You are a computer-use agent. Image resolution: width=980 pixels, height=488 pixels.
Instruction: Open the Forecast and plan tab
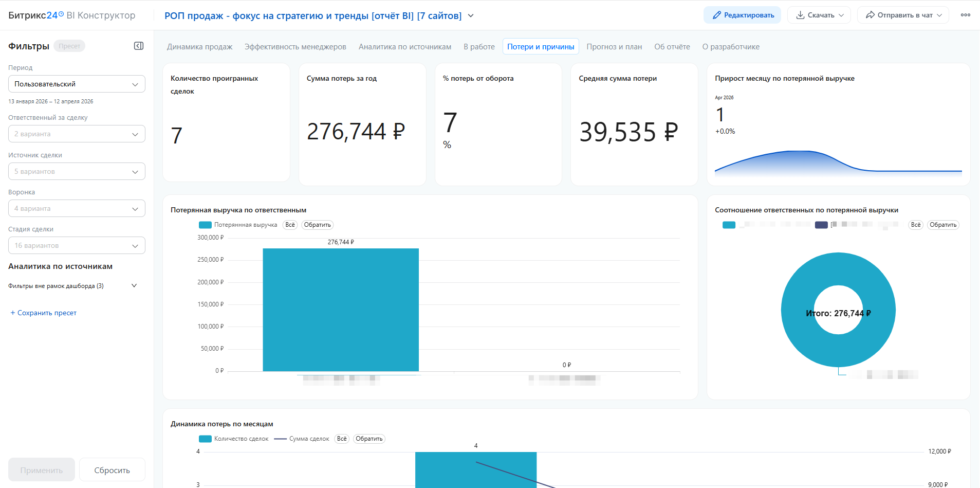coord(614,47)
